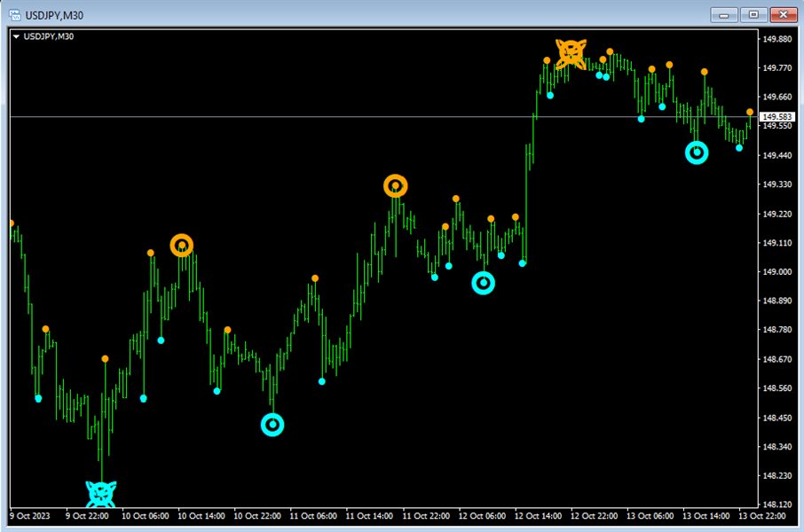Click the 149.000 price axis label
804x532 pixels.
click(x=777, y=271)
